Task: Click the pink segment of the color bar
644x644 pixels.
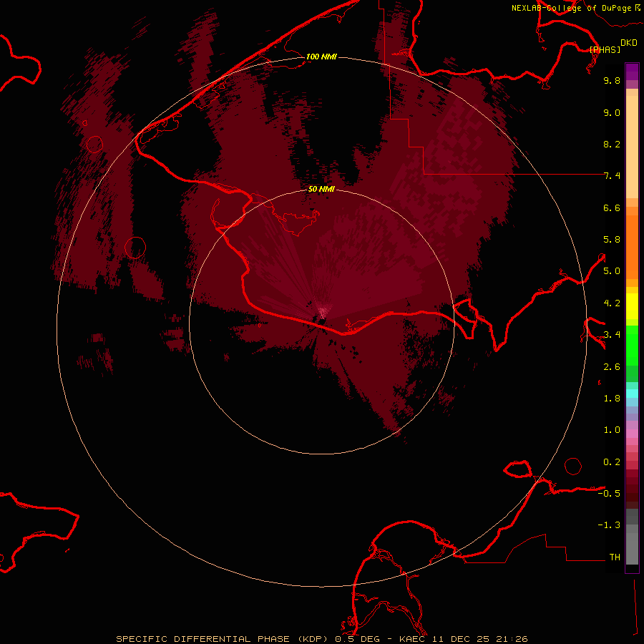Action: click(x=632, y=434)
